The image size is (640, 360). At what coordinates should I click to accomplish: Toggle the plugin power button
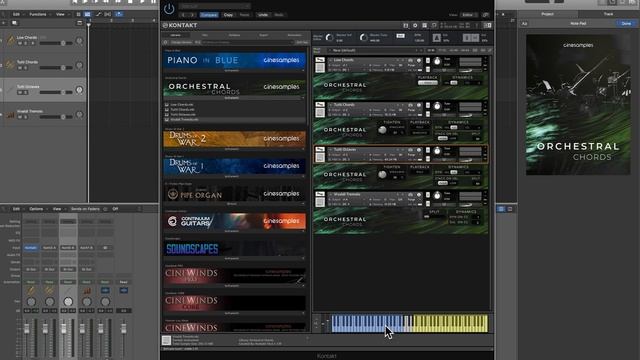click(x=169, y=9)
